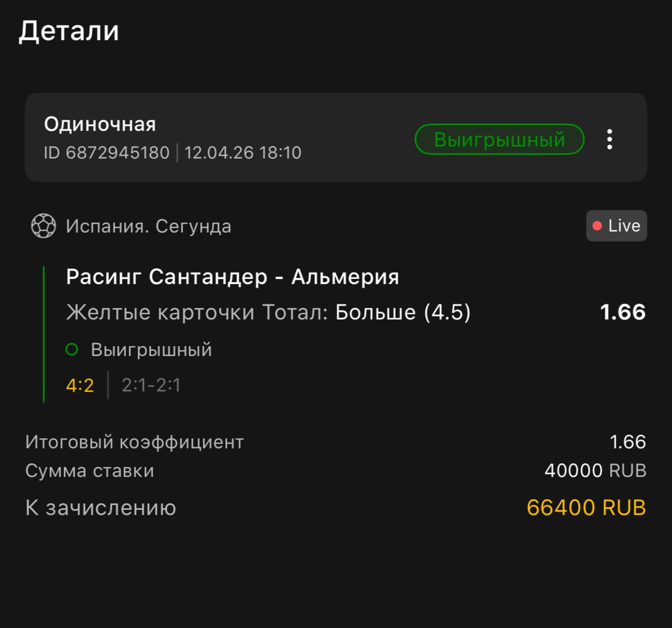Click the Желтые карточки Тотал market line
The height and width of the screenshot is (628, 672).
[x=268, y=312]
